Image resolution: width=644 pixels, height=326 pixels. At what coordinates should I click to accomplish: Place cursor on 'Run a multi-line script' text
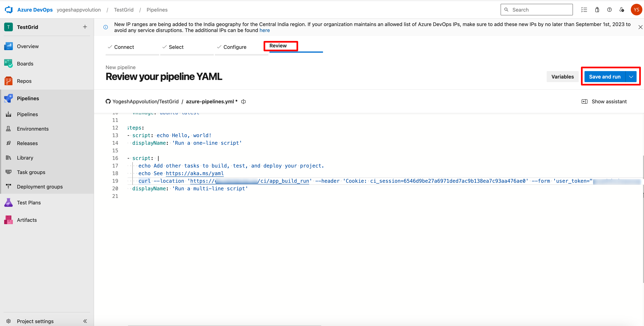click(210, 189)
